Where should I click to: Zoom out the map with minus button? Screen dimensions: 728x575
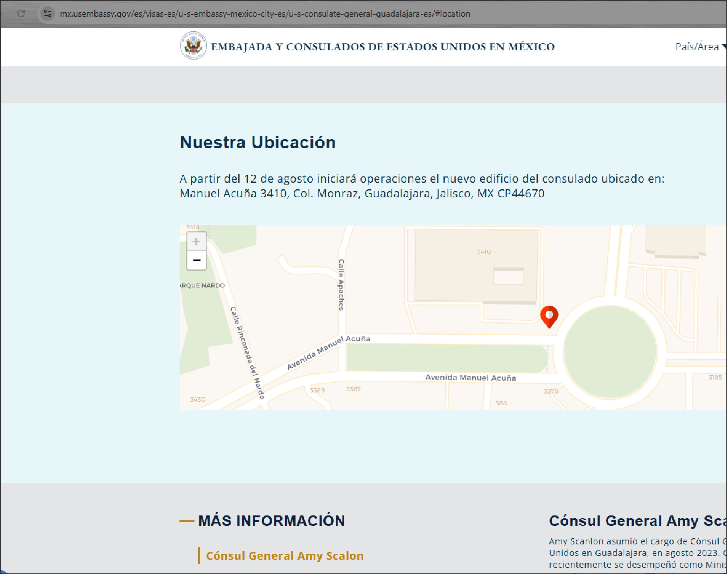(x=196, y=260)
